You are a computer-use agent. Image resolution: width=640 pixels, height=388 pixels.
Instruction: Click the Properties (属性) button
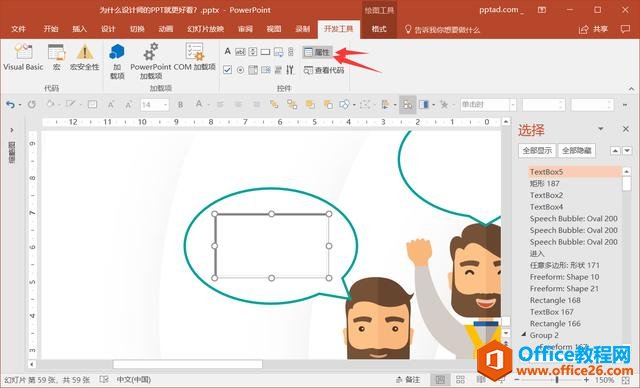(317, 52)
